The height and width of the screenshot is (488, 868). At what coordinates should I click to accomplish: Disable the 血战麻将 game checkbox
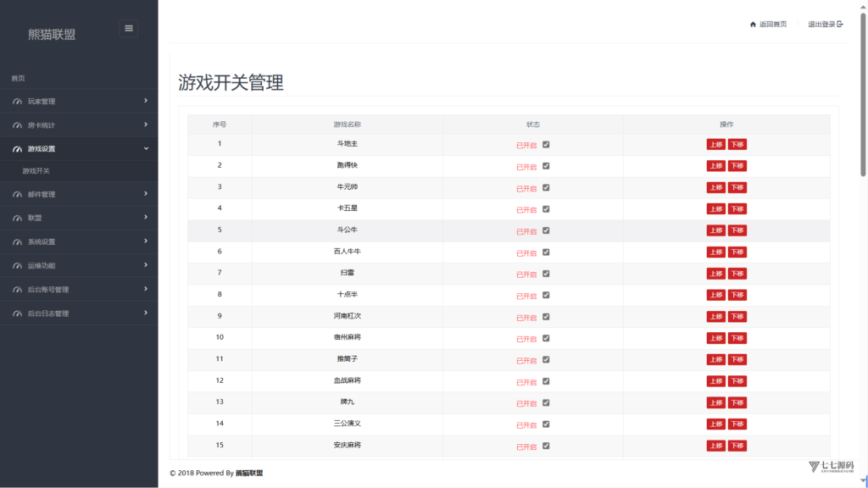coord(546,381)
